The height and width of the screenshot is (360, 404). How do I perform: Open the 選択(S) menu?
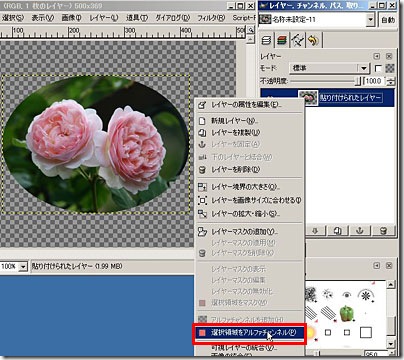click(13, 18)
